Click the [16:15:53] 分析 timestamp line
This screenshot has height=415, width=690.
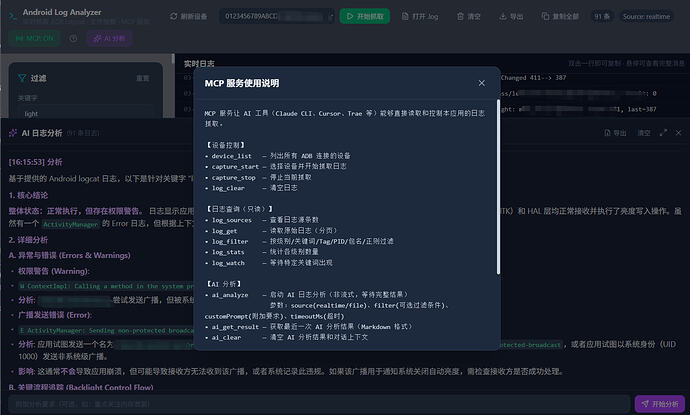point(36,162)
